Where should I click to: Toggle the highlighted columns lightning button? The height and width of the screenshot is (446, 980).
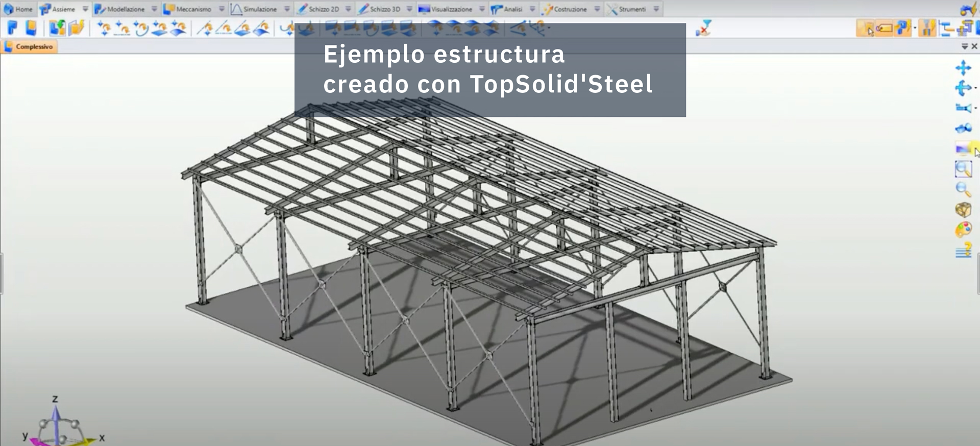point(926,29)
